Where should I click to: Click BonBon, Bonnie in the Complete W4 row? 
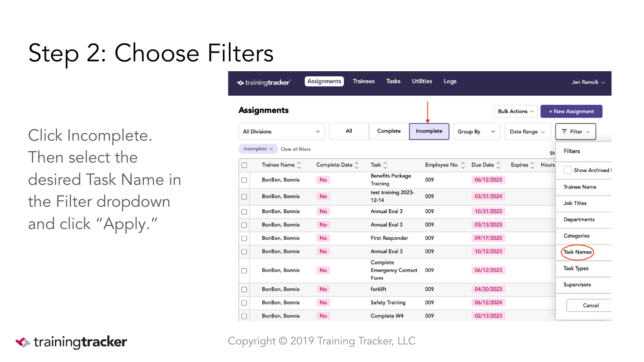click(281, 316)
